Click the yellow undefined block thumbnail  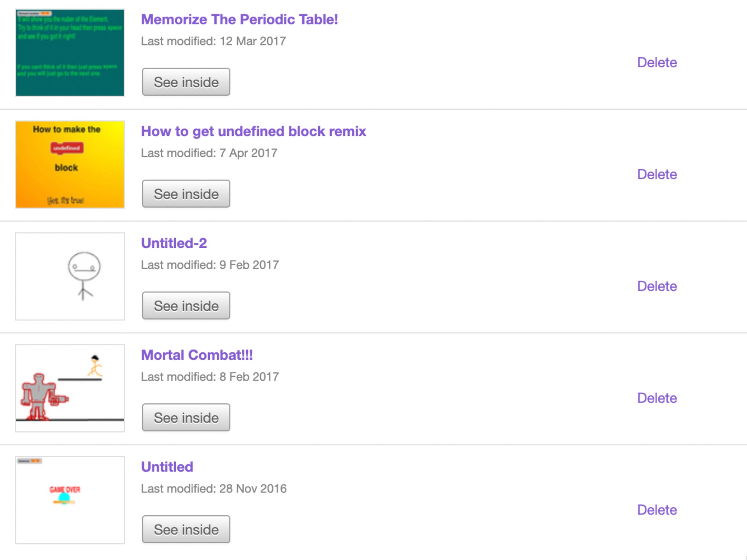tap(70, 165)
